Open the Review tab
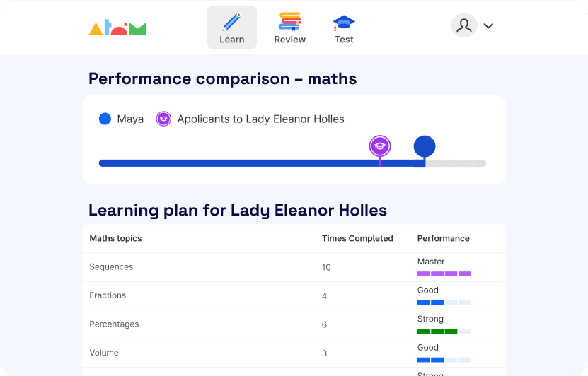 tap(290, 28)
